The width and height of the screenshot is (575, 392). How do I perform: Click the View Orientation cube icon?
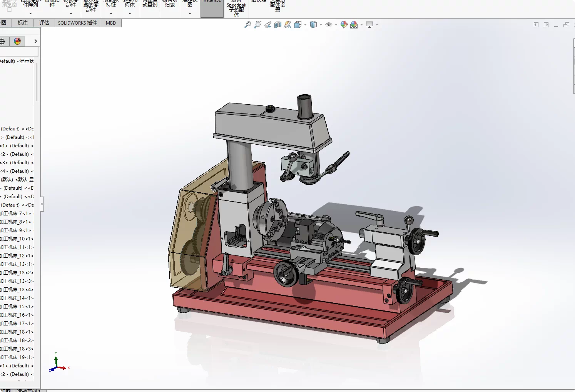click(x=298, y=25)
